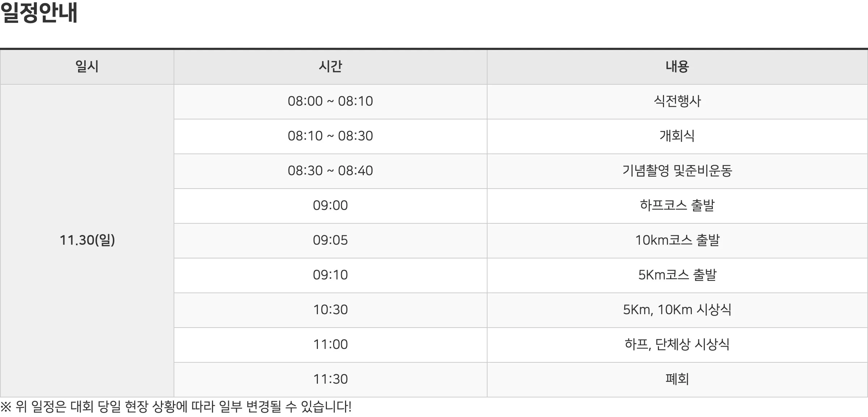Select 기념촬영 및준비운동 entry
Screen dimensions: 868x417
(677, 171)
